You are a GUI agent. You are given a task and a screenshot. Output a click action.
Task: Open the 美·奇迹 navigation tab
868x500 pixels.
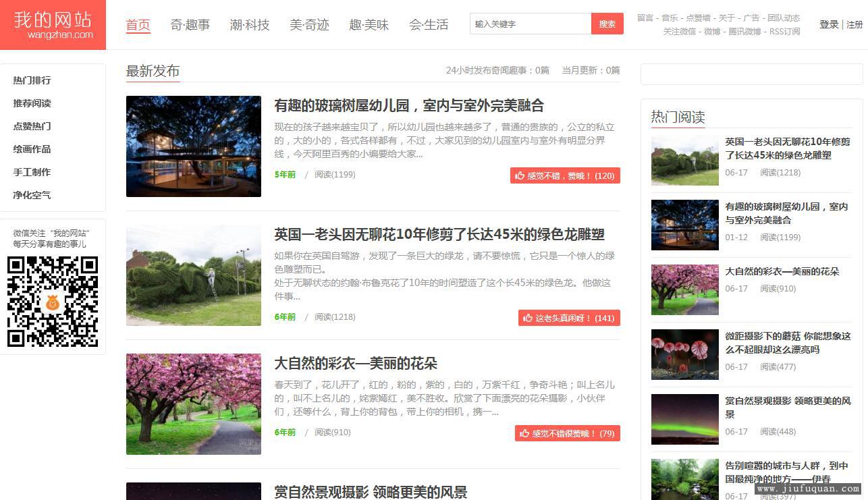point(309,25)
